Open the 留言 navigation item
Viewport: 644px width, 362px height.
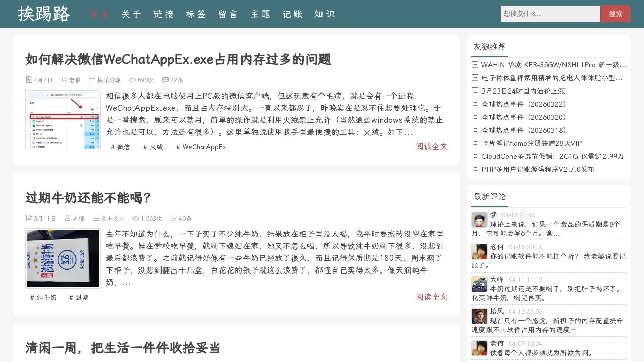tap(228, 14)
